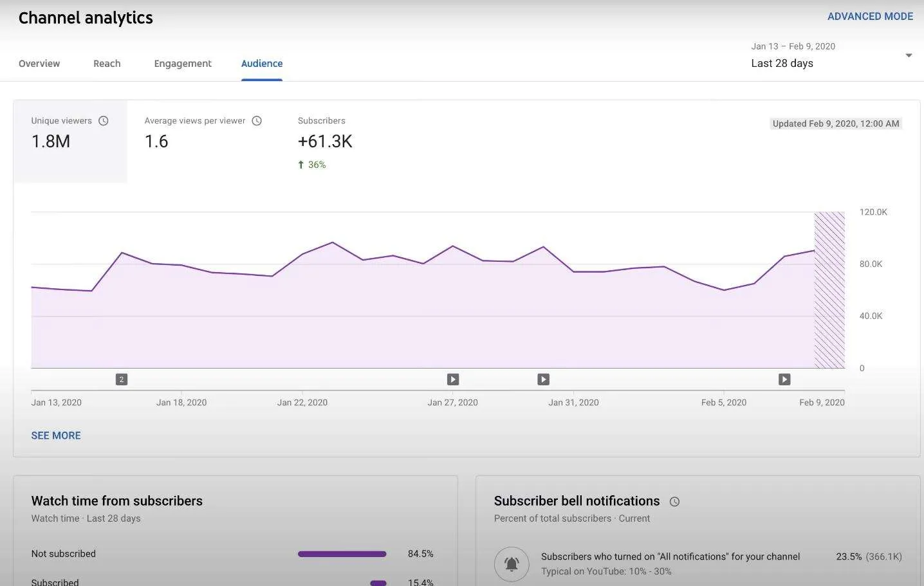Click the 36% subscriber increase indicator

point(312,165)
